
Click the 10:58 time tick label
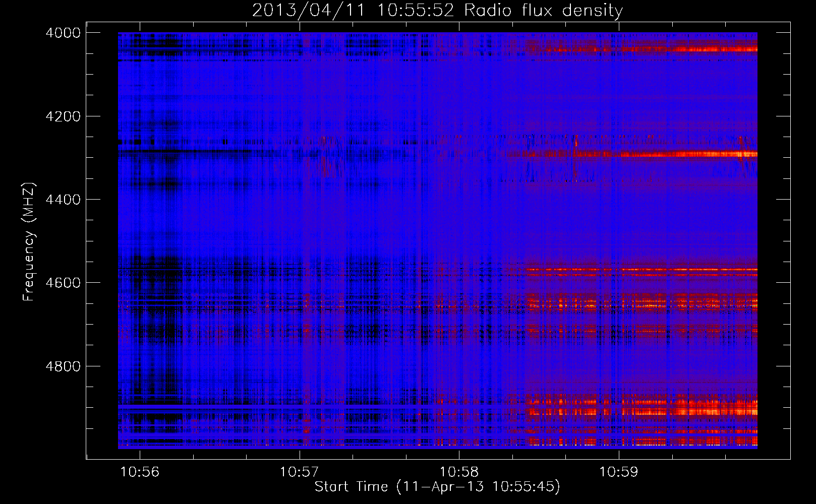click(x=459, y=472)
